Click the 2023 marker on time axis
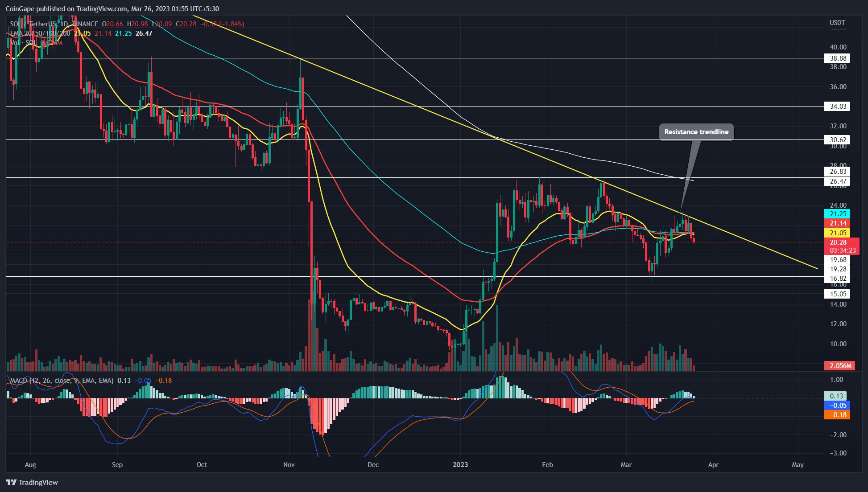This screenshot has width=868, height=492. click(x=460, y=465)
